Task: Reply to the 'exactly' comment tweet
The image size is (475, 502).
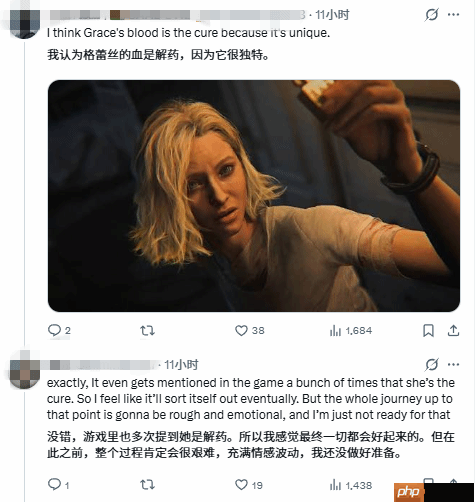Action: (58, 485)
